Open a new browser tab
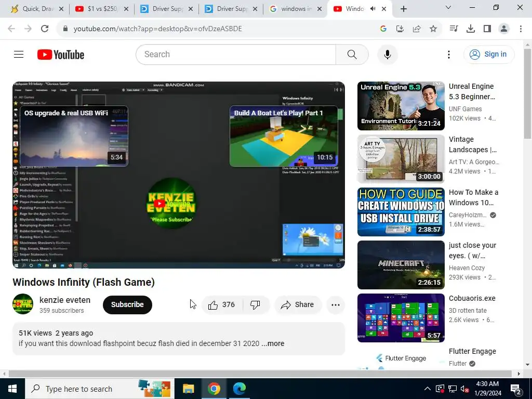This screenshot has height=399, width=532. pyautogui.click(x=403, y=9)
